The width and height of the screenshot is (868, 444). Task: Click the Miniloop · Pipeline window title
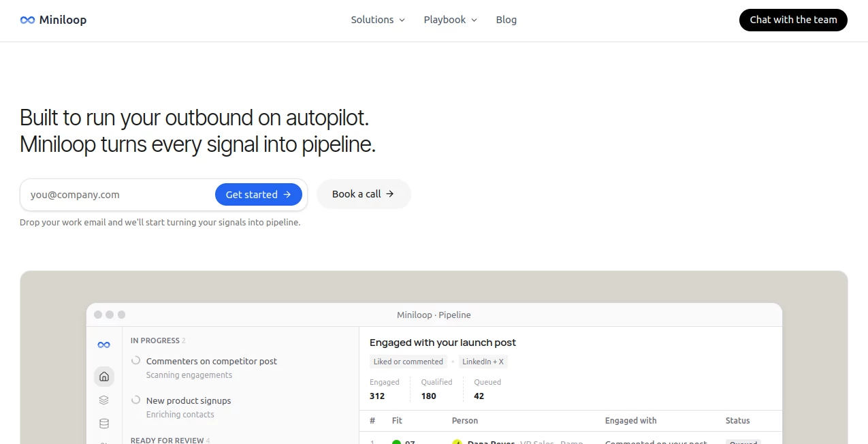click(x=434, y=315)
